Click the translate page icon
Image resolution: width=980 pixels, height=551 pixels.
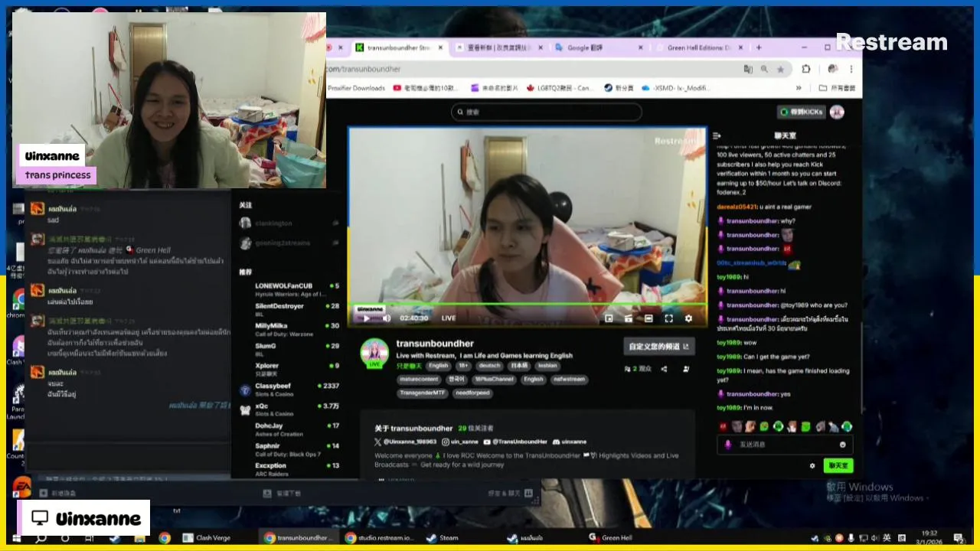click(x=748, y=69)
